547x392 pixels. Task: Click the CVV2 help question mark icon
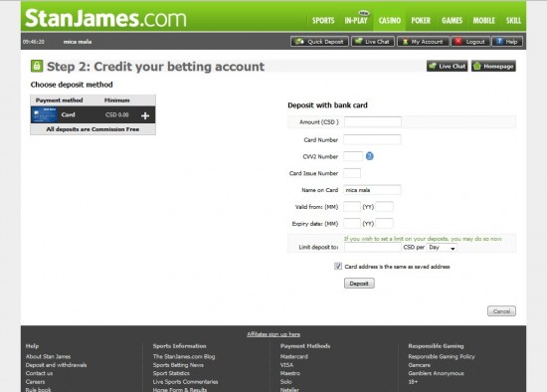tap(369, 156)
